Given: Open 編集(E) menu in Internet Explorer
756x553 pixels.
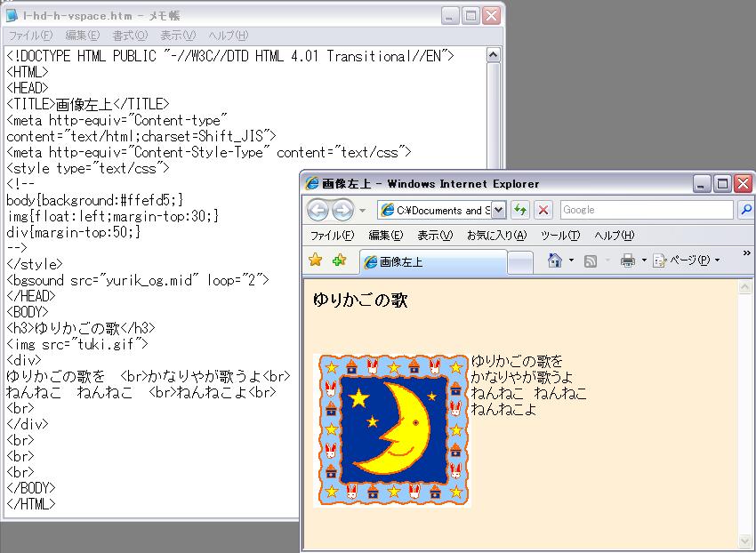Looking at the screenshot, I should pyautogui.click(x=386, y=236).
